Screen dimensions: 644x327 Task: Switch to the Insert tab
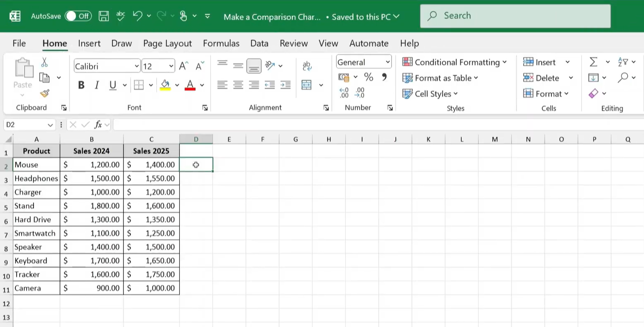(x=89, y=43)
